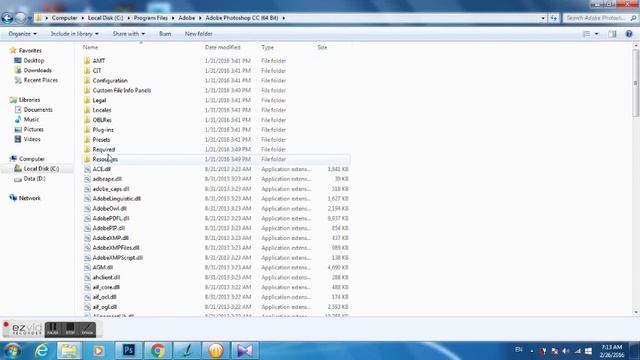Click the New folder button
The width and height of the screenshot is (640, 360).
coord(199,34)
